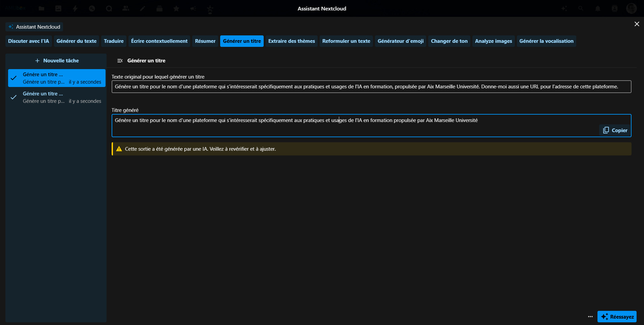Click the Copier icon button
The width and height of the screenshot is (644, 325).
pos(615,130)
